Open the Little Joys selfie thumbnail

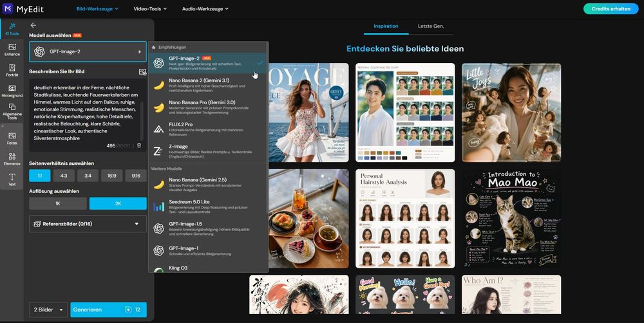tap(511, 113)
